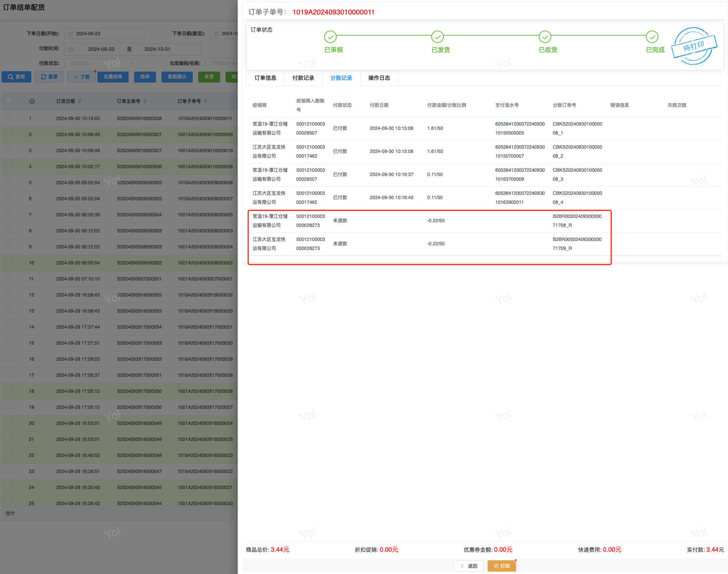Click payment date 2024-09-30 10:15:06

[x=391, y=128]
